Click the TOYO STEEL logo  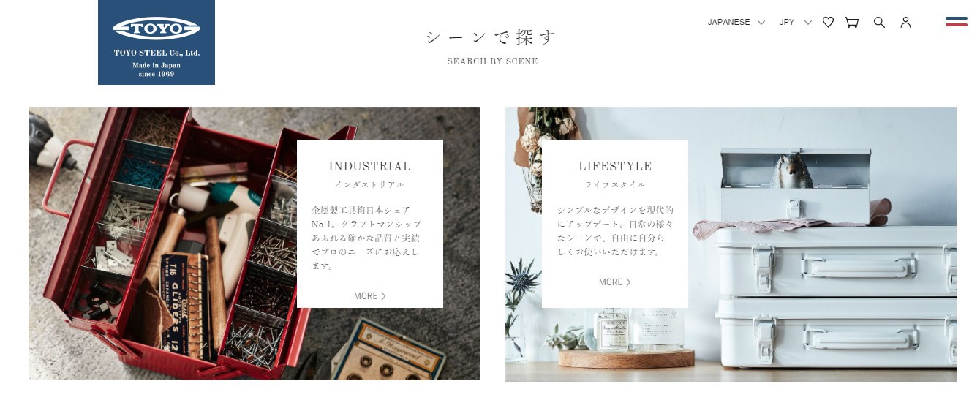(x=157, y=42)
